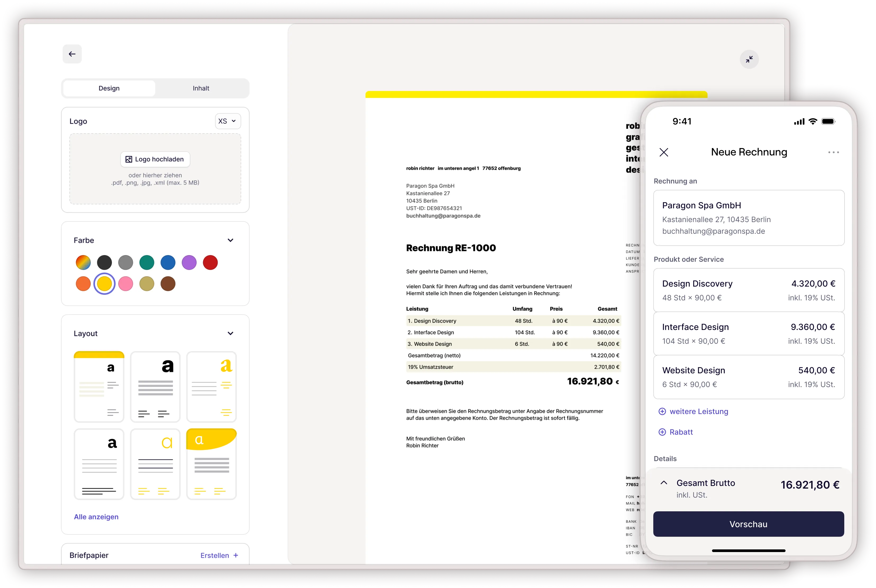Screen dimensions: 876x588
Task: Open Paragon Spa GmbH recipient card
Action: coord(749,218)
